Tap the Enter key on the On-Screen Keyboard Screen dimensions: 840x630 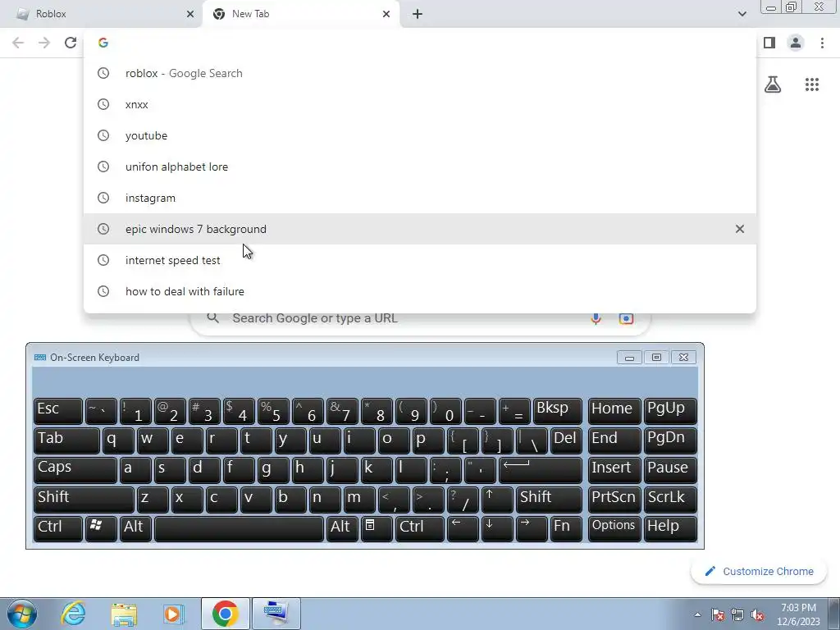(541, 470)
